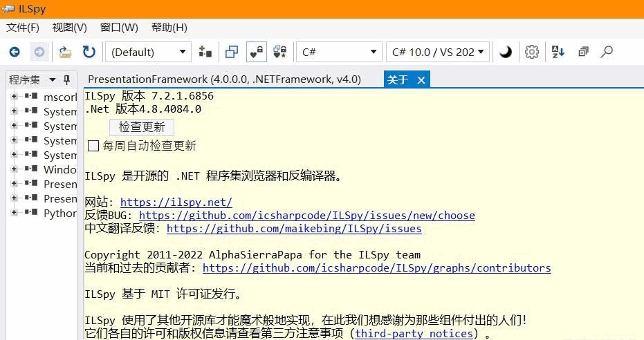The height and width of the screenshot is (340, 644).
Task: Open the 程序集 panel dropdown arrow
Action: click(x=52, y=79)
